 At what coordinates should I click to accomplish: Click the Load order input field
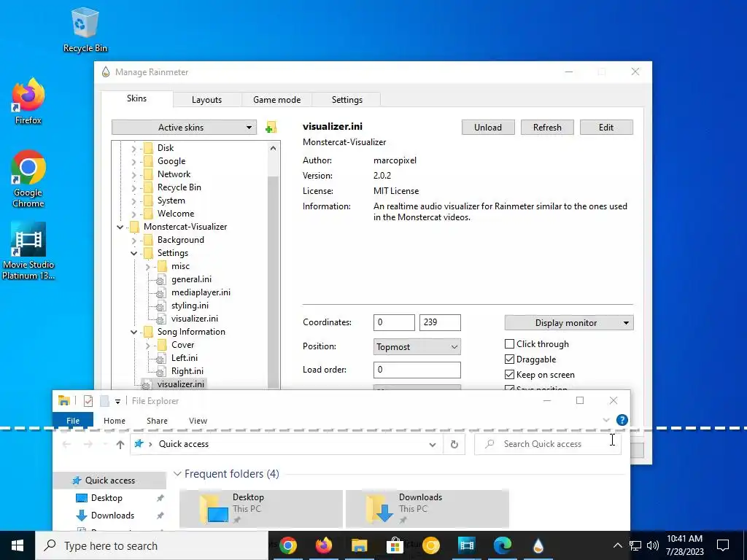click(417, 370)
